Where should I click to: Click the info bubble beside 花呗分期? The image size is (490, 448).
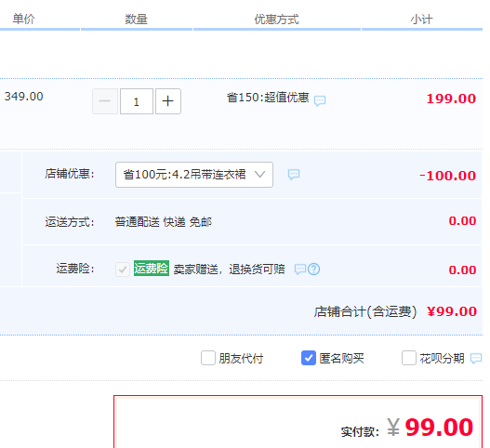coord(476,358)
